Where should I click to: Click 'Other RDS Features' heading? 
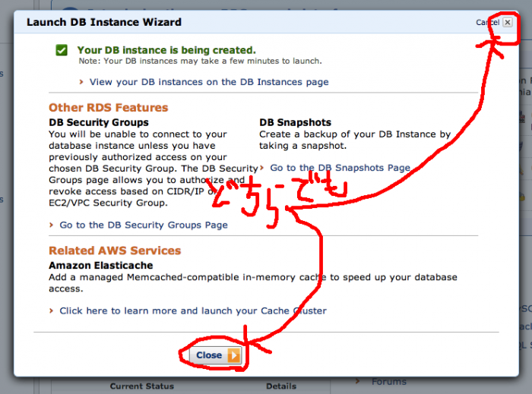[108, 107]
